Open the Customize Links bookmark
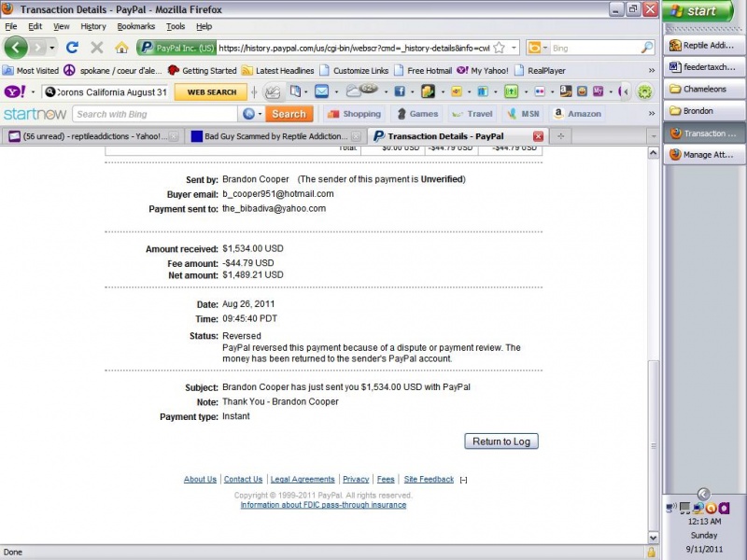Viewport: 747px width, 560px height. click(x=354, y=71)
